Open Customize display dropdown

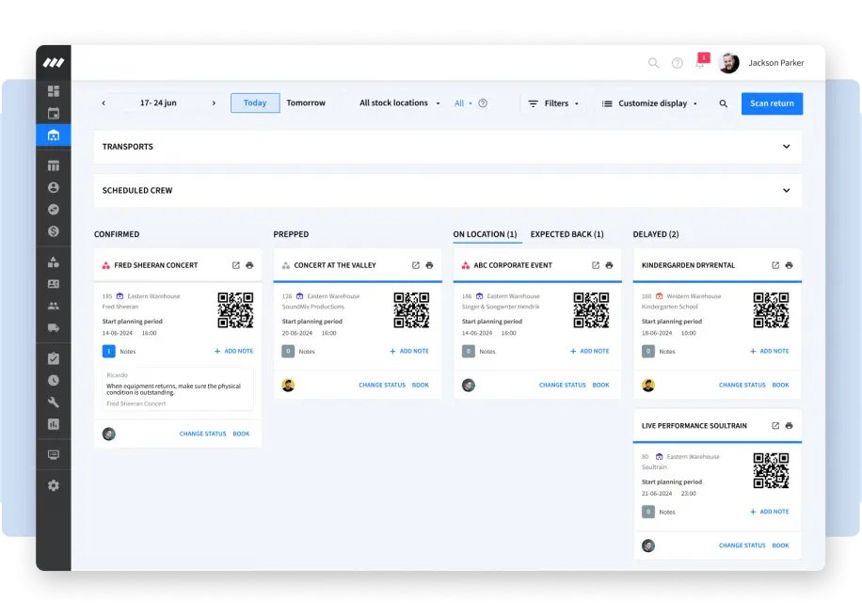point(649,103)
